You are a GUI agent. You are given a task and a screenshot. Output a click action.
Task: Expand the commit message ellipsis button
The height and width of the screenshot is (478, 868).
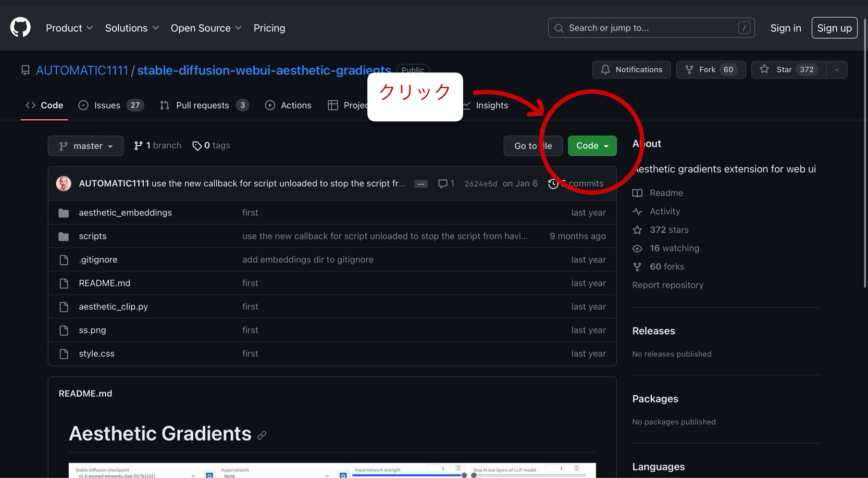coord(420,184)
